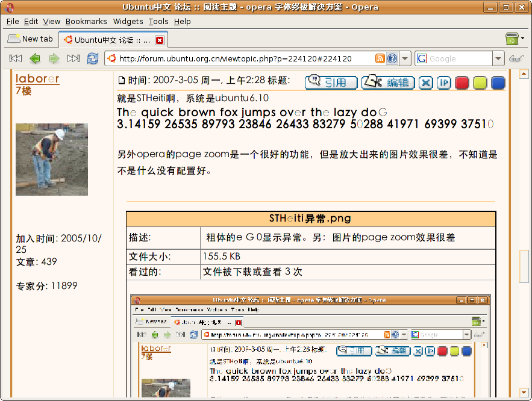Click the 文件被下载或查看 3 次 text
The width and height of the screenshot is (532, 401).
tap(252, 272)
